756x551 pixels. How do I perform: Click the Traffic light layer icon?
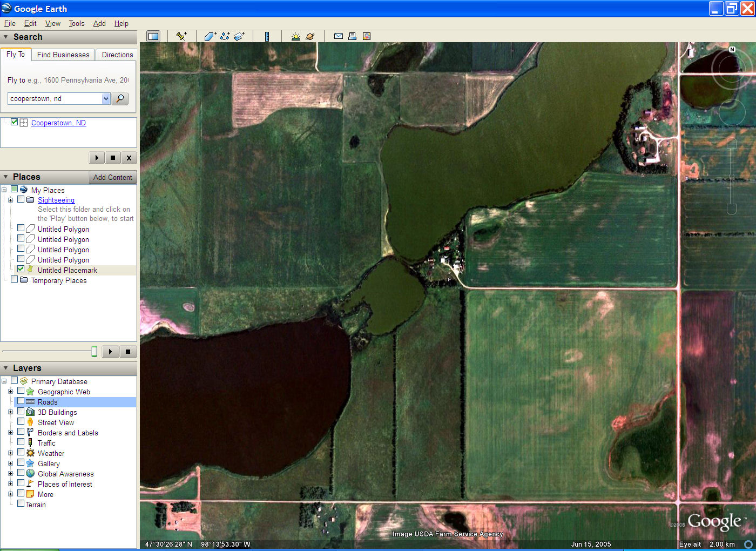(x=30, y=443)
